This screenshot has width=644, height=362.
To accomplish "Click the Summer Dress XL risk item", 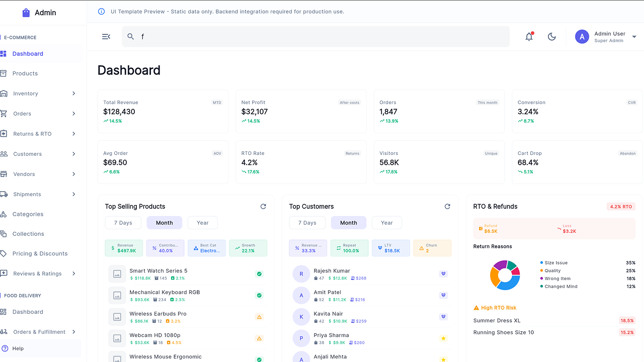I will [x=554, y=320].
